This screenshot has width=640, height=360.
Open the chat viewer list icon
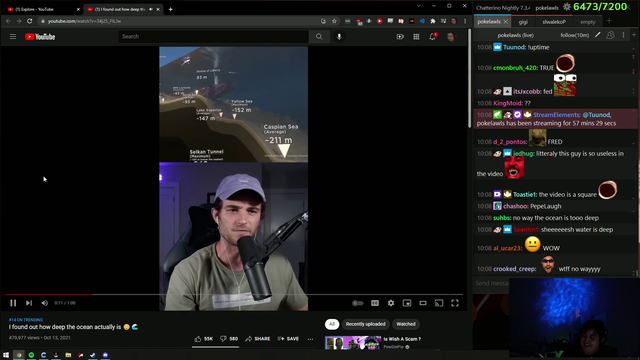(x=610, y=35)
